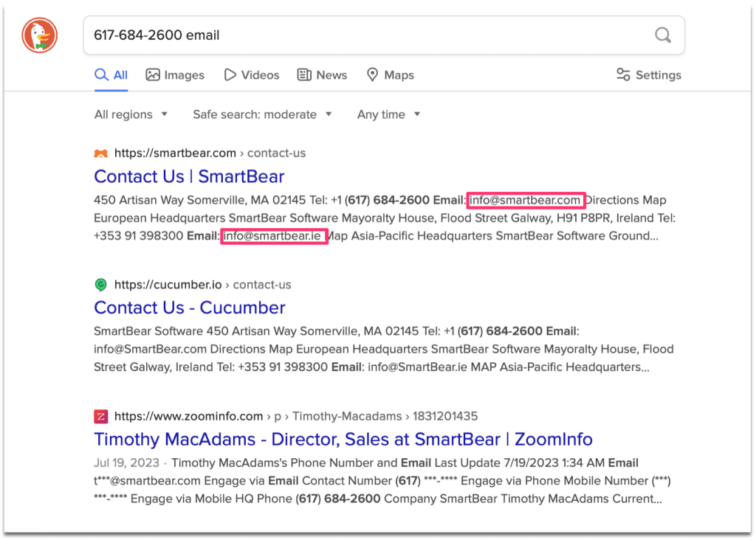Open the Safe search moderate dropdown

click(x=262, y=114)
